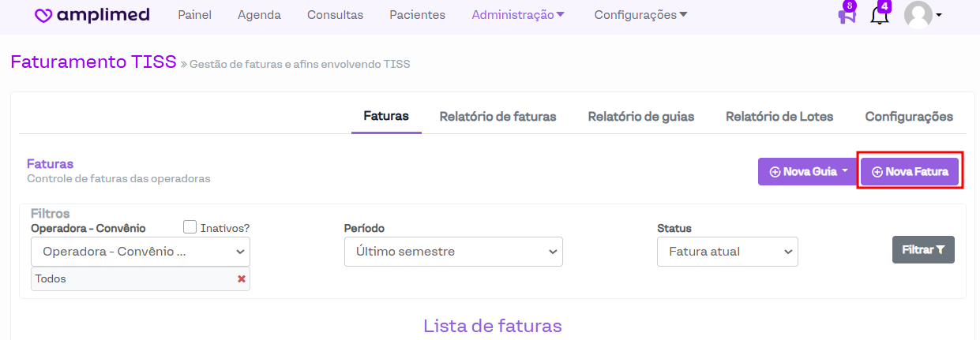Enable the Inativos checkbox
Image resolution: width=980 pixels, height=340 pixels.
190,227
